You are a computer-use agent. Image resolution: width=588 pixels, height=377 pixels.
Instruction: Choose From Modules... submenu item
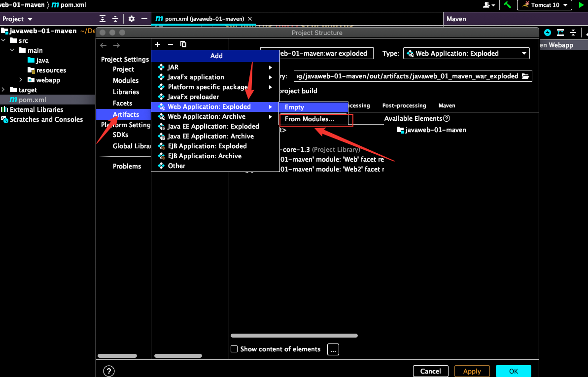313,119
